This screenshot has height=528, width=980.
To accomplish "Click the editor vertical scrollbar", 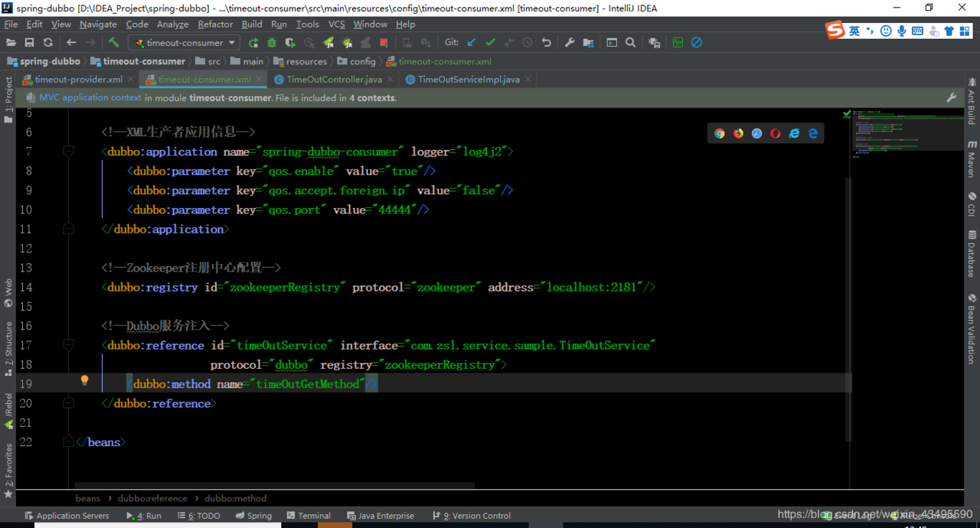I will click(847, 309).
